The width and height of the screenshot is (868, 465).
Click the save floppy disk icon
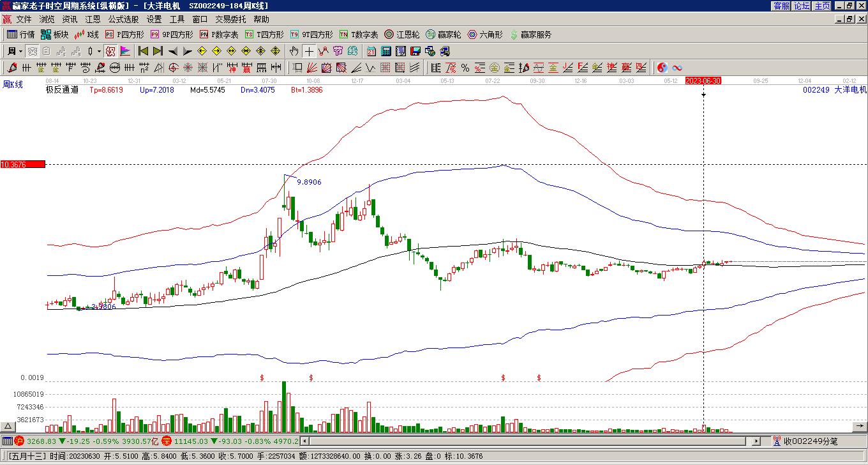tap(415, 51)
